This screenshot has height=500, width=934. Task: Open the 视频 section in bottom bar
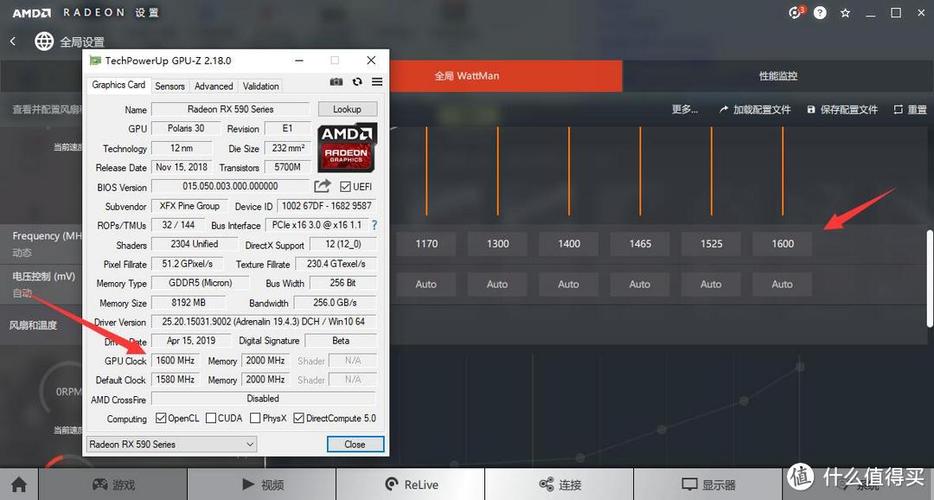pos(262,485)
